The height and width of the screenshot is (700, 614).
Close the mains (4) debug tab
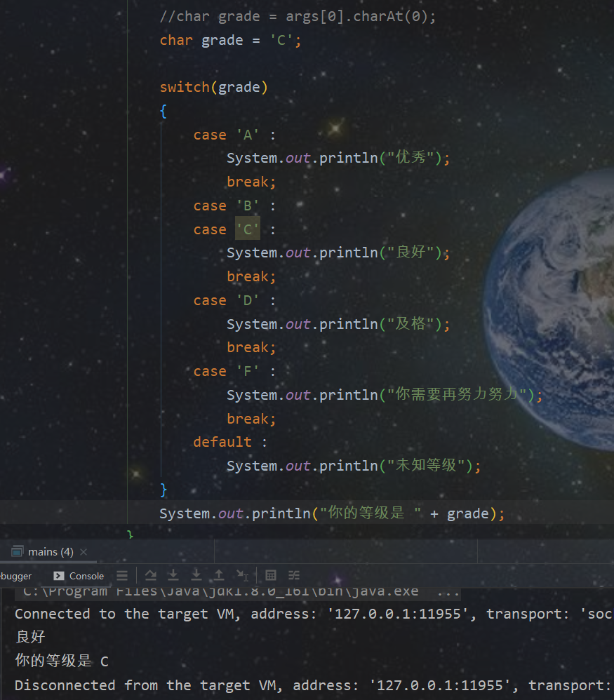[84, 552]
